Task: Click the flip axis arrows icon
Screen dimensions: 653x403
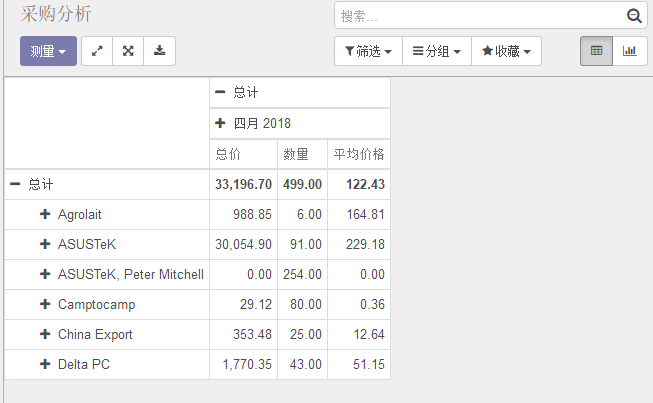Action: [97, 51]
